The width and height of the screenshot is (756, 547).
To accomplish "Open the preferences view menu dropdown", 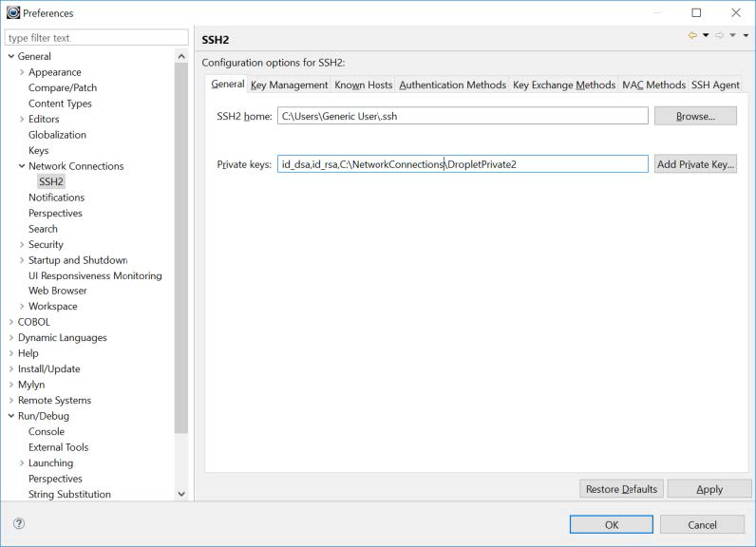I will click(746, 35).
